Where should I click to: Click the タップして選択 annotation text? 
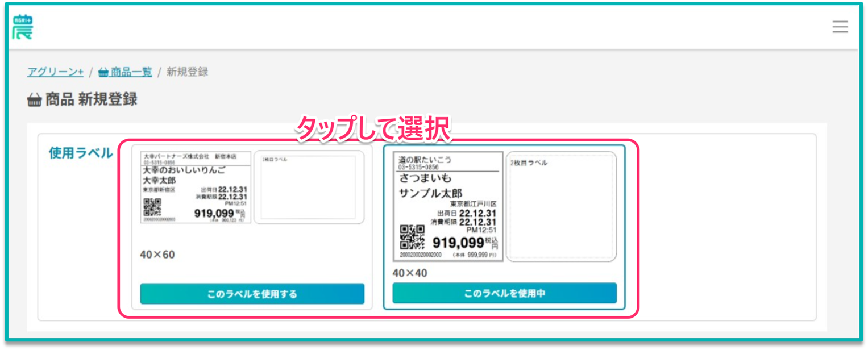tap(373, 129)
